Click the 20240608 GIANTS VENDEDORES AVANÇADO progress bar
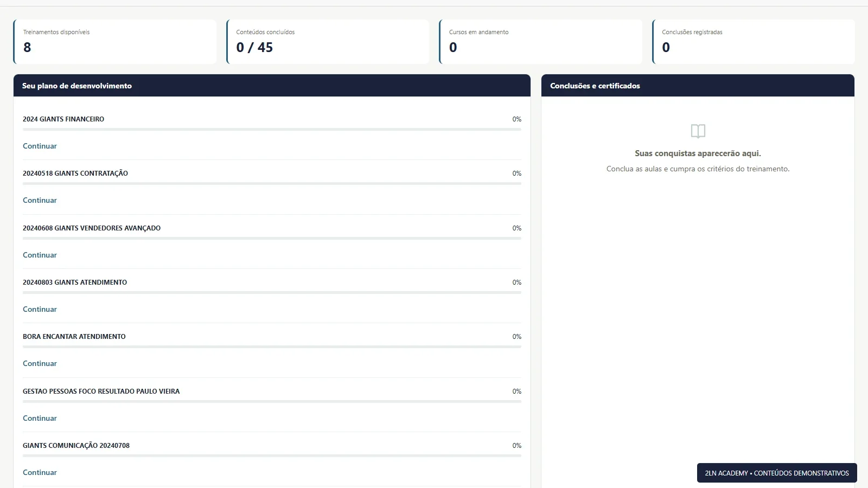Image resolution: width=868 pixels, height=488 pixels. pyautogui.click(x=272, y=239)
